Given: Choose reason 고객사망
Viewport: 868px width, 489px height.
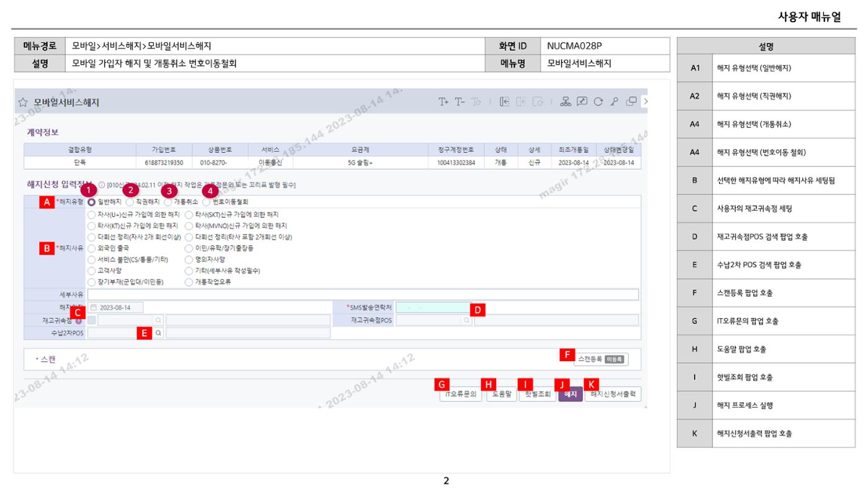Looking at the screenshot, I should pyautogui.click(x=92, y=271).
